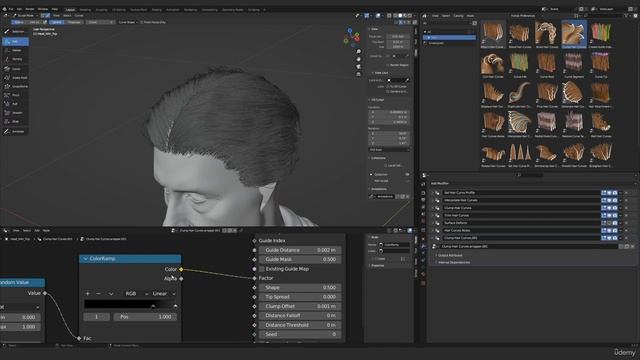Click the Blender logo menu icon

[4, 9]
